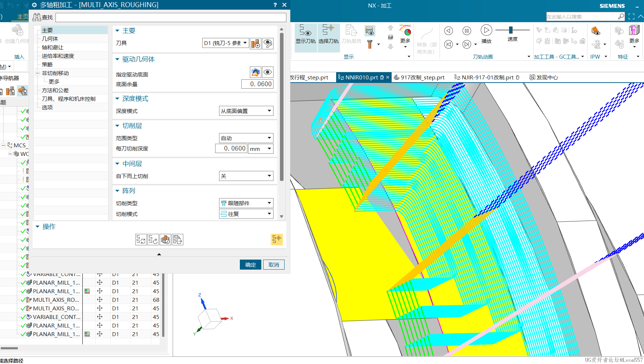Viewport: 644px width, 364px height.
Task: Click the machine tool view icon in the navigator toolbar
Action: click(x=10, y=91)
